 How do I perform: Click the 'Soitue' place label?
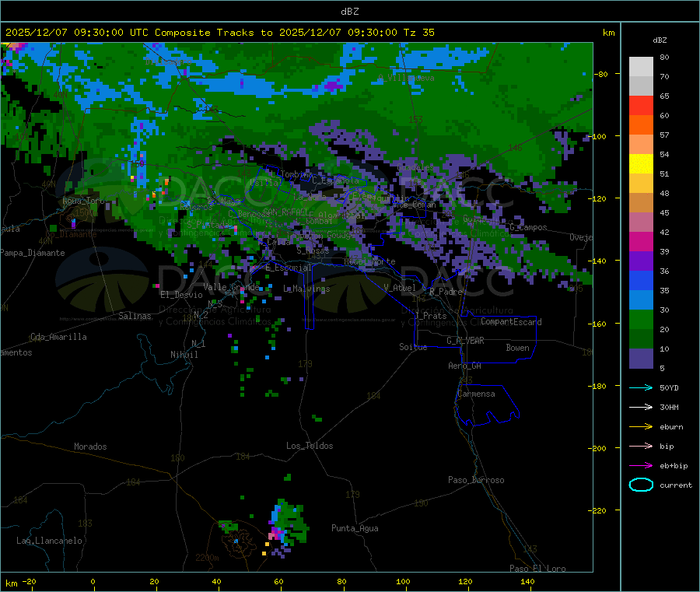[x=413, y=347]
